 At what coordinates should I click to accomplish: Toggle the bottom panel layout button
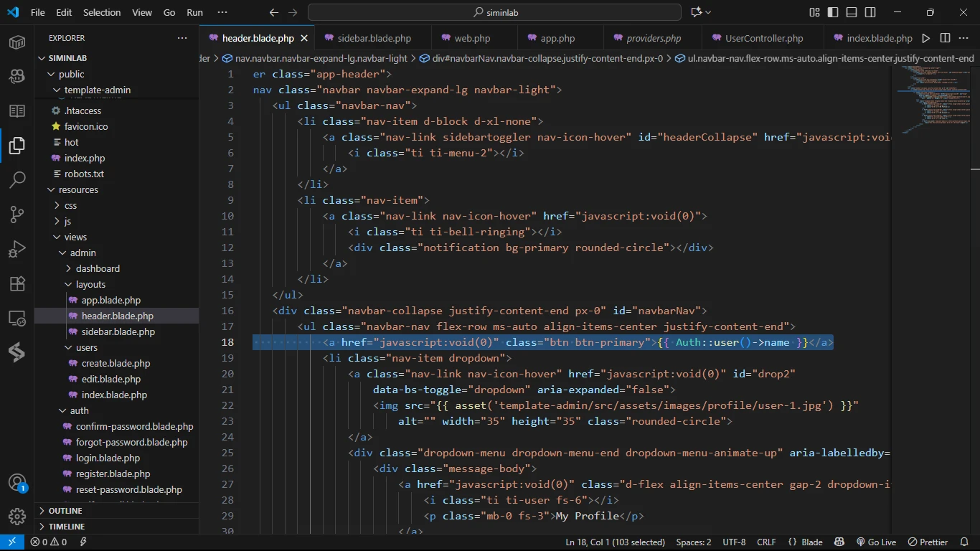851,12
